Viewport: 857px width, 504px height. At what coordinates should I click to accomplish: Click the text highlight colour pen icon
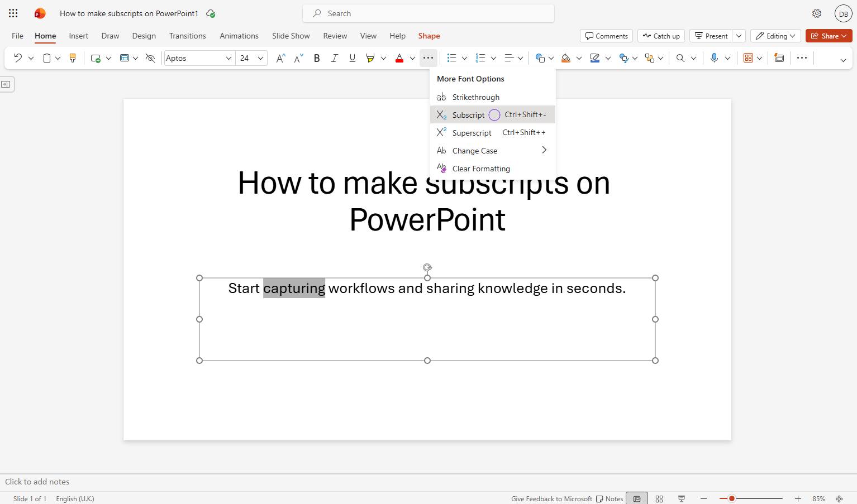pos(370,58)
